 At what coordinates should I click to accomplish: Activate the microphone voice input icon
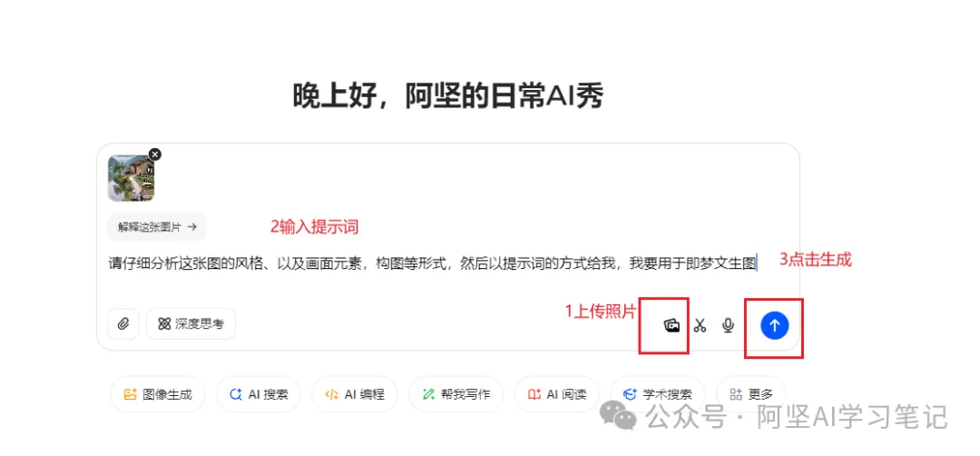tap(728, 325)
